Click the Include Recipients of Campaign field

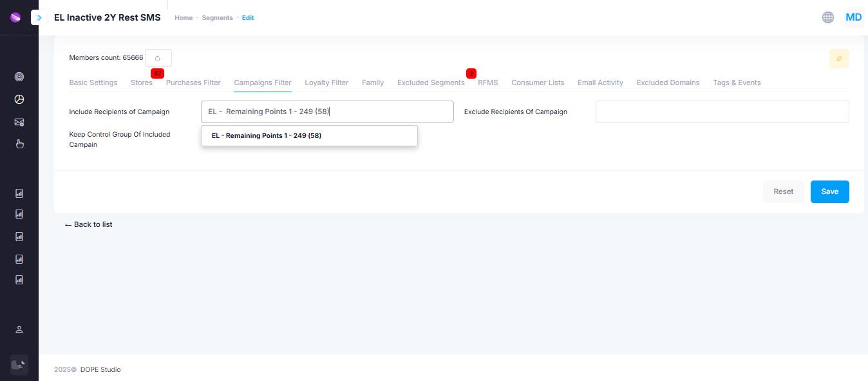[x=327, y=112]
